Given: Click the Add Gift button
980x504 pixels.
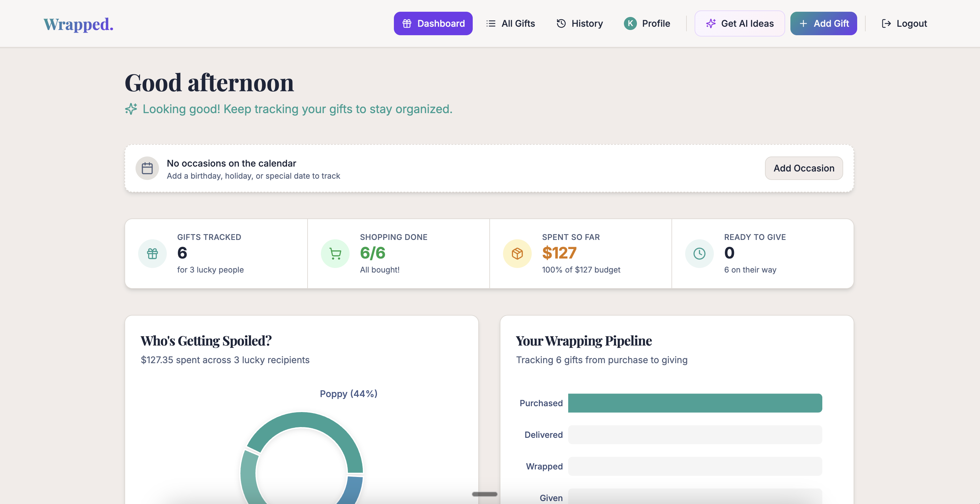Looking at the screenshot, I should tap(823, 23).
